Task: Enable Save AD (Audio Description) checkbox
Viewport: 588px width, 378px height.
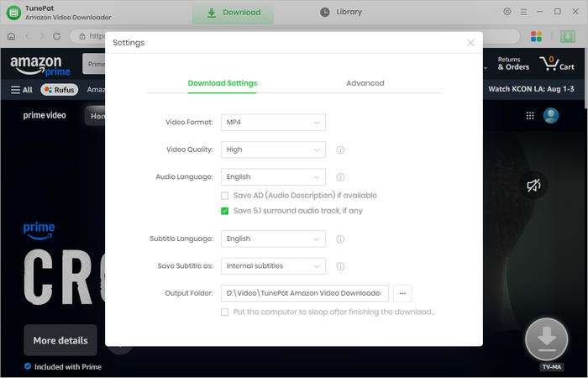Action: pyautogui.click(x=224, y=196)
